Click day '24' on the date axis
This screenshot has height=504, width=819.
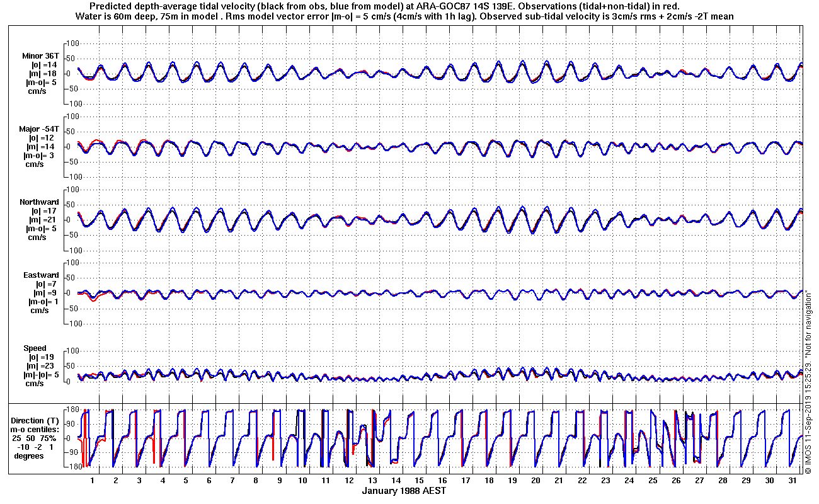point(629,480)
